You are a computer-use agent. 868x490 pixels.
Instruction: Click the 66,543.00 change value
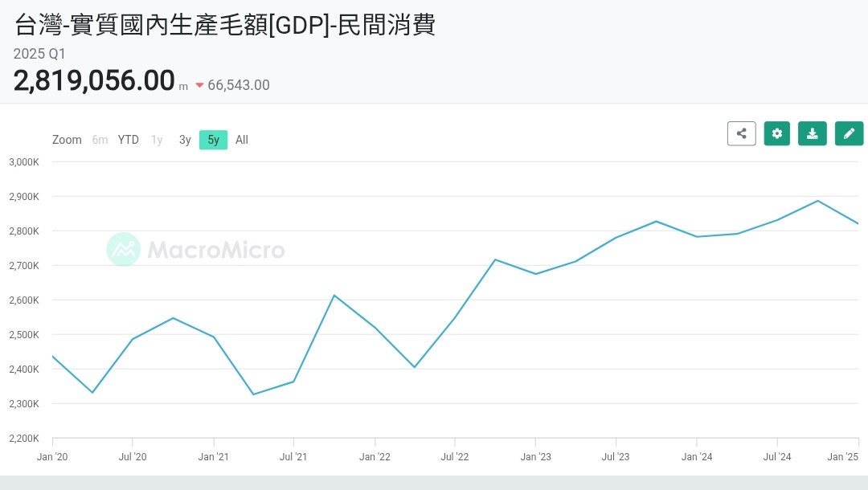239,85
